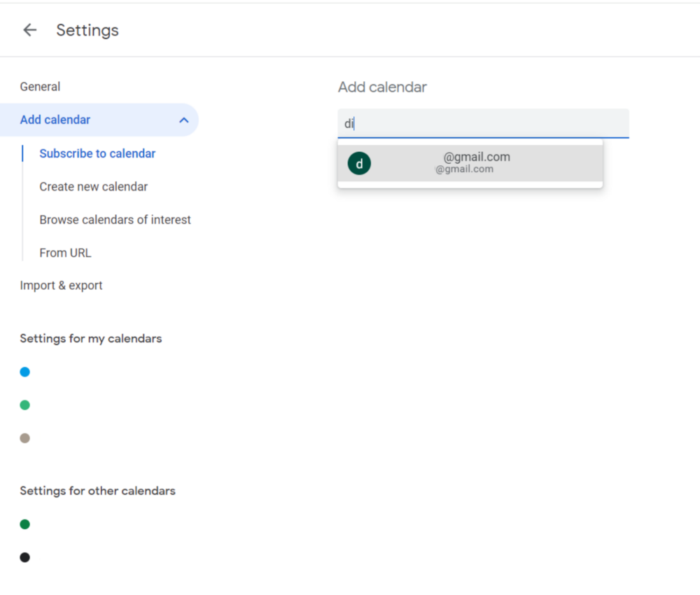Image resolution: width=700 pixels, height=595 pixels.
Task: Select the tan calendar dot
Action: click(x=25, y=438)
